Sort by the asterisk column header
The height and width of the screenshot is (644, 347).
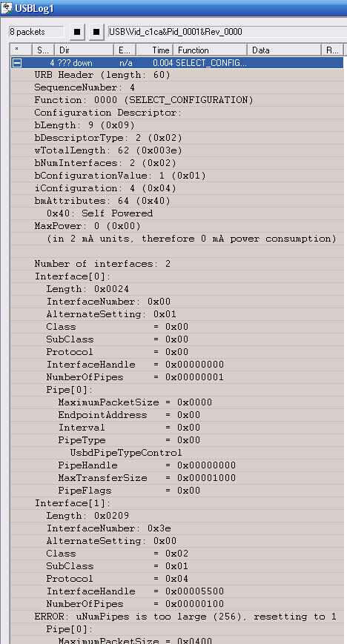21,50
